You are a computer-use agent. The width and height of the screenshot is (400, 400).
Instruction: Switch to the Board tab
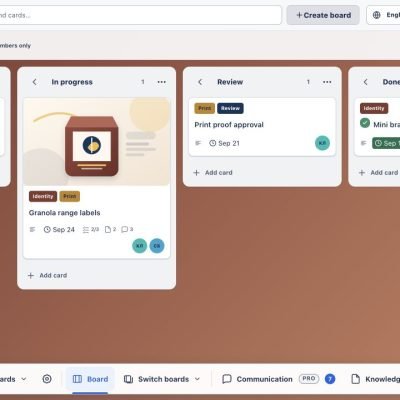coord(90,379)
